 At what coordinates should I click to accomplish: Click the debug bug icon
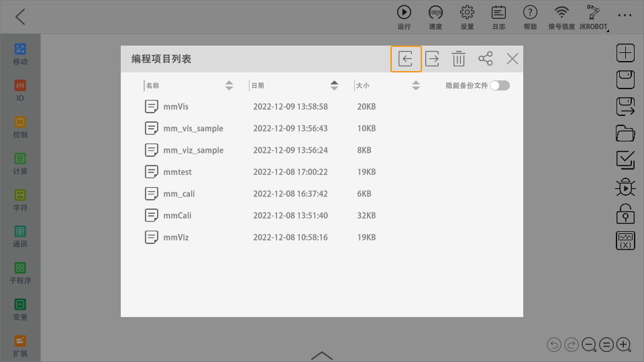point(625,187)
